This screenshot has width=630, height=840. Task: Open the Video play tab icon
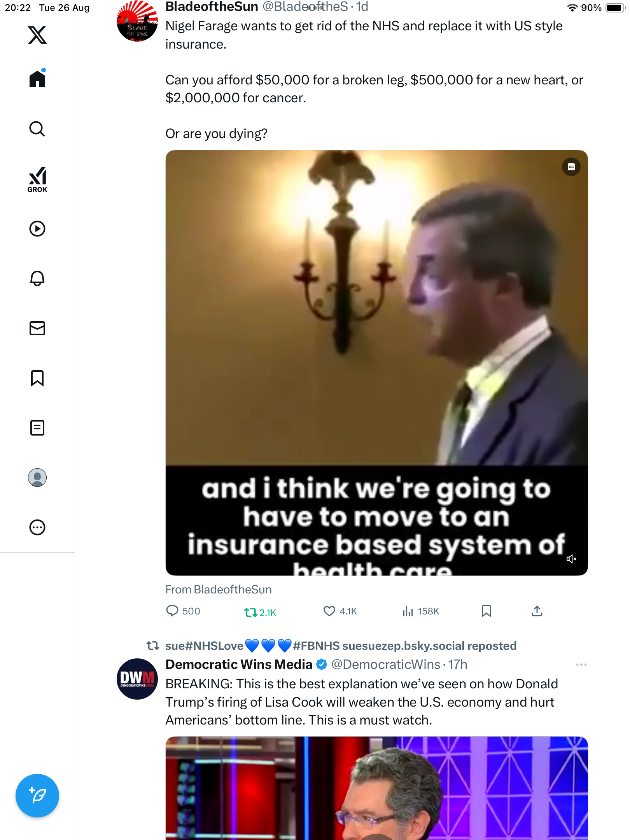coord(37,229)
